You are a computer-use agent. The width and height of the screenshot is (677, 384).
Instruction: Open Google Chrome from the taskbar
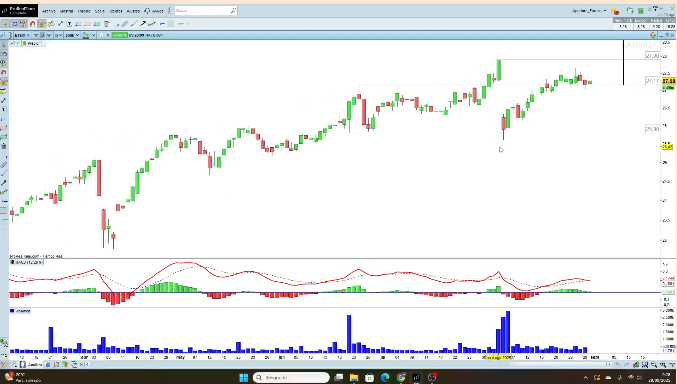point(401,377)
